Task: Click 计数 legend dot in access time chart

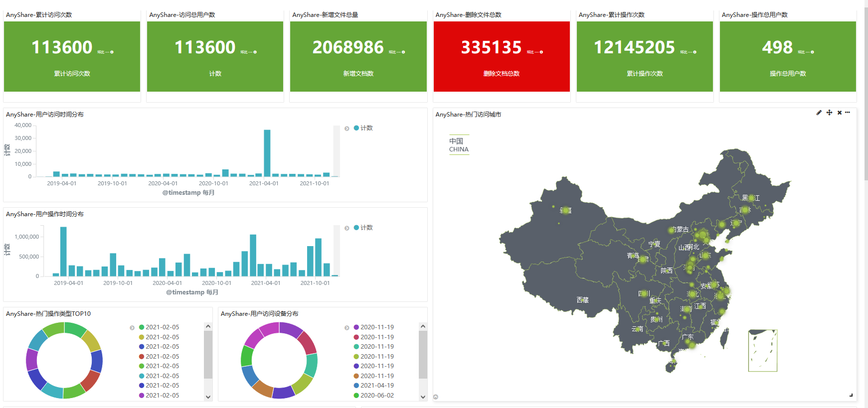Action: click(356, 128)
